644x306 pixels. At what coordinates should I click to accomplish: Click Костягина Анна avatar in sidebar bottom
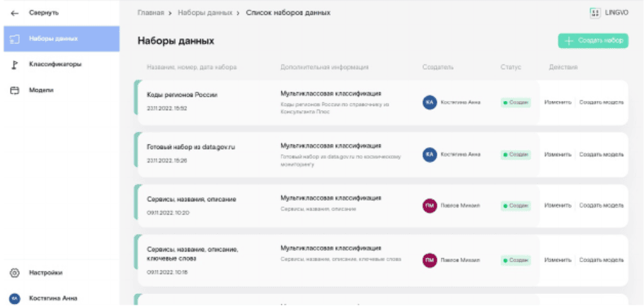coord(13,298)
